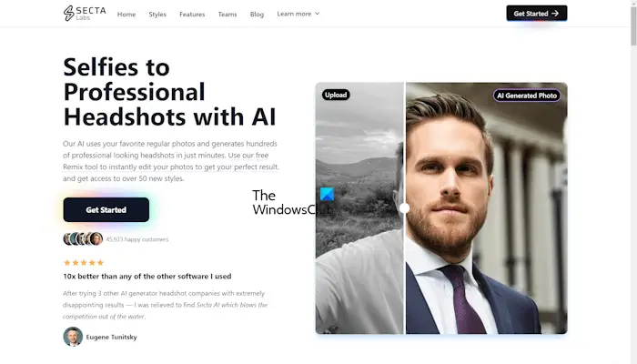
Task: Click the Upload badge on the photo
Action: coord(336,95)
